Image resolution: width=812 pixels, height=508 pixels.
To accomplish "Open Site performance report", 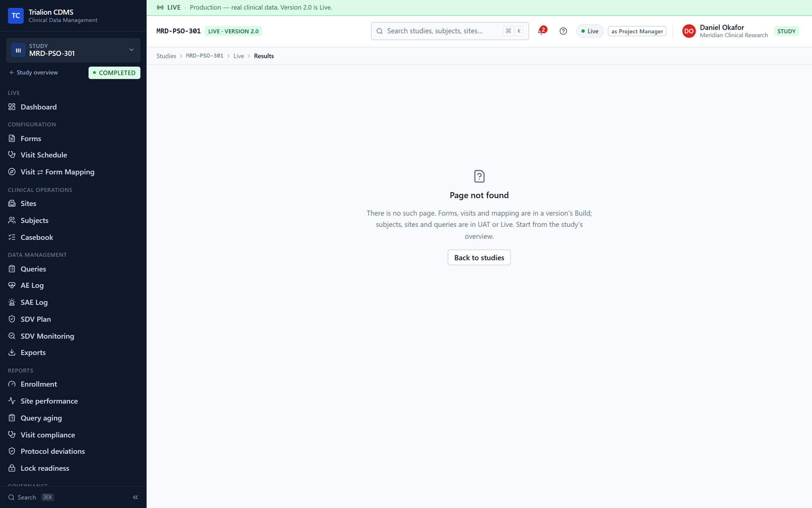I will coord(73,401).
